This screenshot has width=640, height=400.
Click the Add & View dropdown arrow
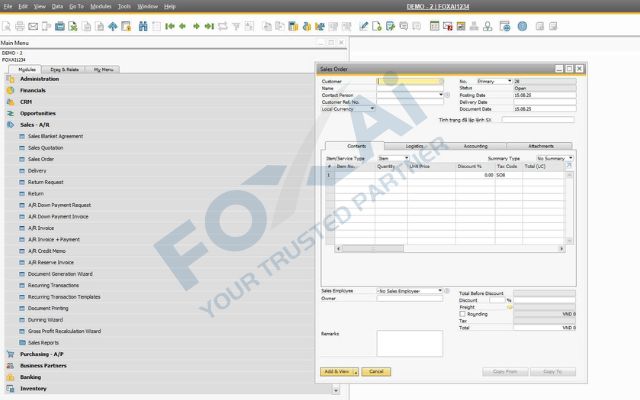[x=356, y=372]
